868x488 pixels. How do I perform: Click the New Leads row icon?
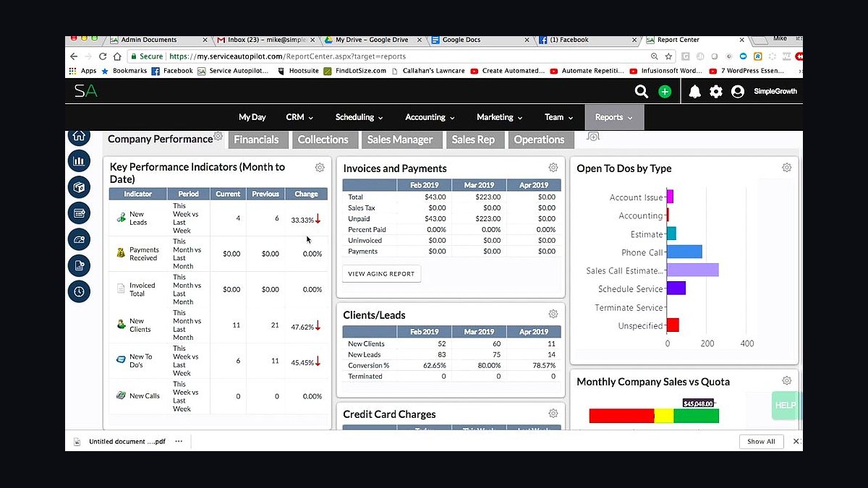pos(122,217)
